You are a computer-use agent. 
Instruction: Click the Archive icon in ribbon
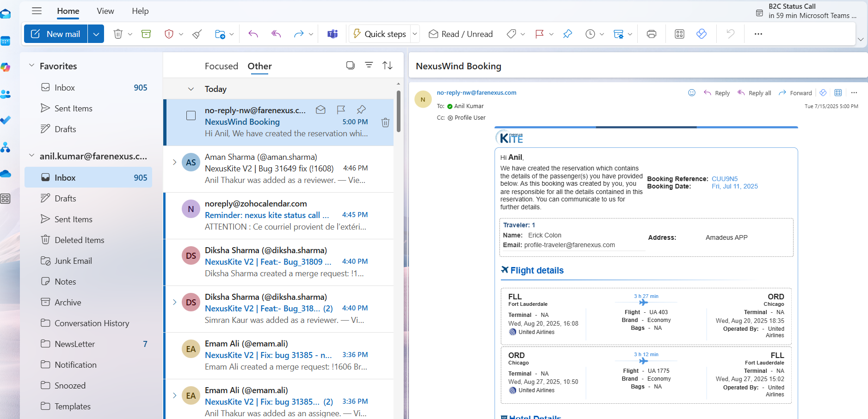click(x=146, y=34)
